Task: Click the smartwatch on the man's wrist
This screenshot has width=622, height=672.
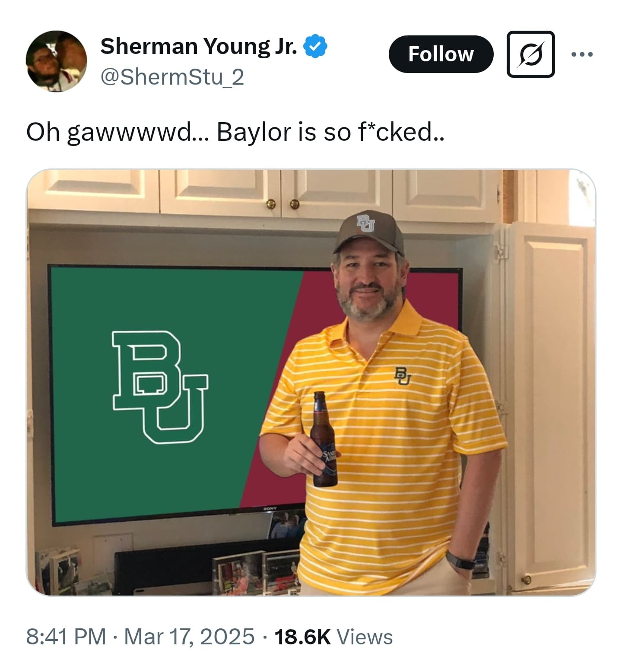Action: pos(459,560)
